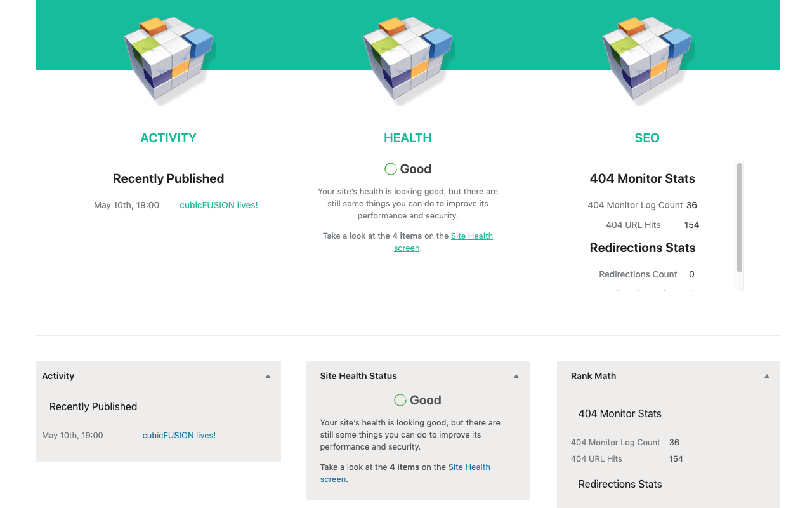Viewport: 812px width, 508px height.
Task: Select the SEO column heading
Action: 647,138
